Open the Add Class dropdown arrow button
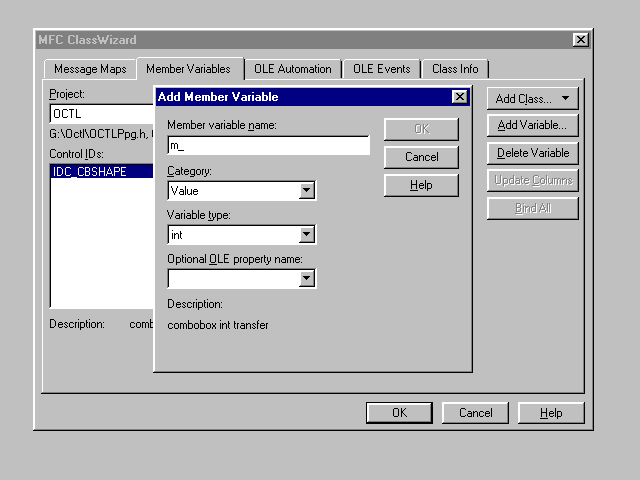The height and width of the screenshot is (480, 640). (566, 98)
